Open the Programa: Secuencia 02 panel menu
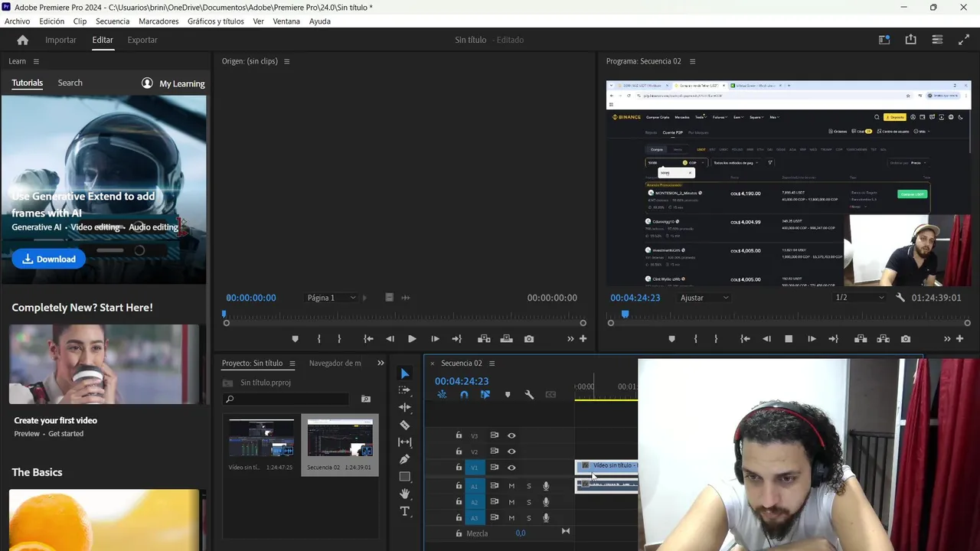The height and width of the screenshot is (551, 980). 693,61
